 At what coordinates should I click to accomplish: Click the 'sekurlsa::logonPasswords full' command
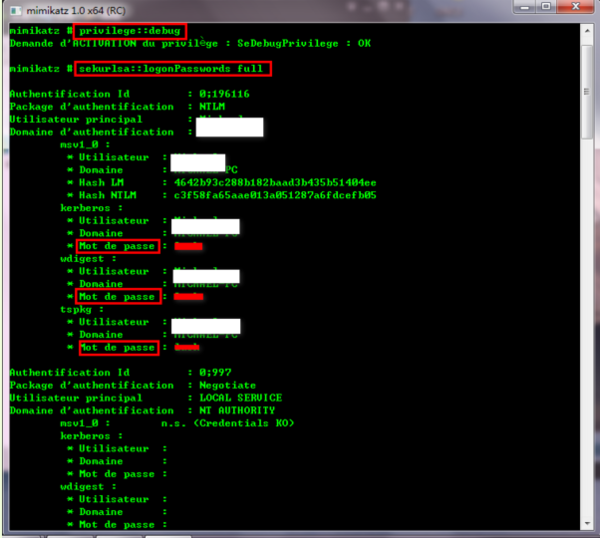point(171,69)
